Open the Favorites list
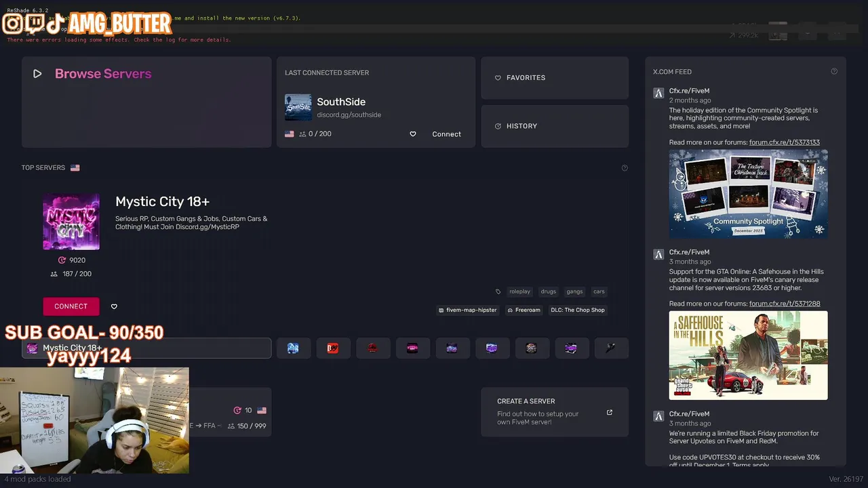Image resolution: width=868 pixels, height=488 pixels. coord(555,78)
